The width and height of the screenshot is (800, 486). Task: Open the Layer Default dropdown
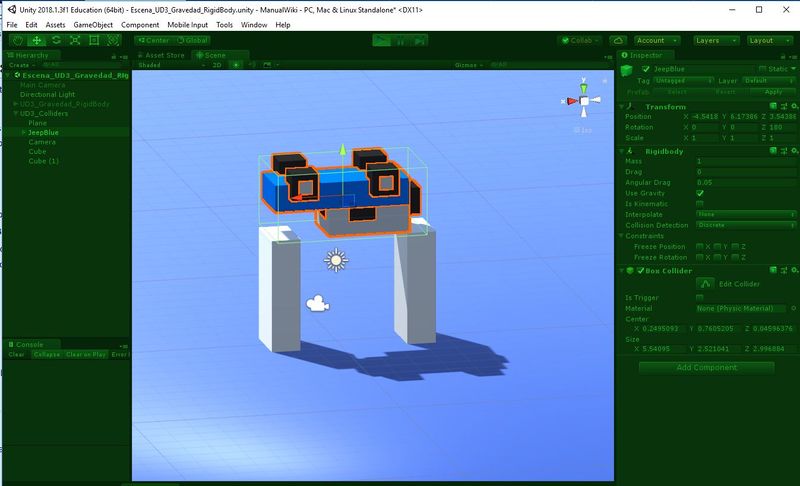768,81
